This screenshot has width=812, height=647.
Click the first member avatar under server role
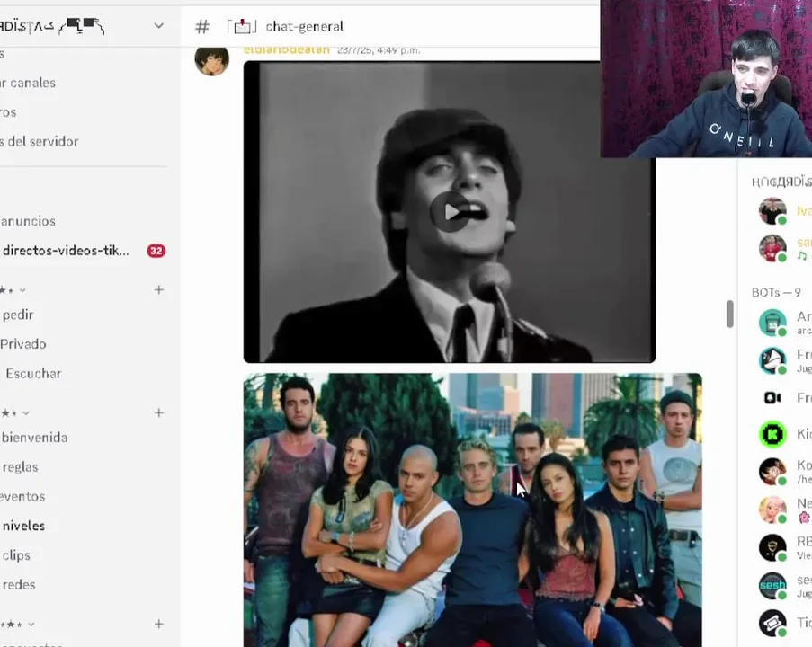tap(772, 211)
